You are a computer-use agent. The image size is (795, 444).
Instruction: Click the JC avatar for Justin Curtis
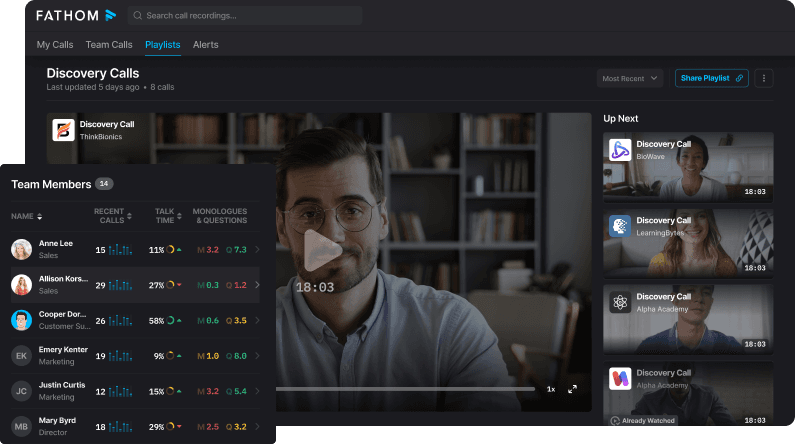[21, 391]
